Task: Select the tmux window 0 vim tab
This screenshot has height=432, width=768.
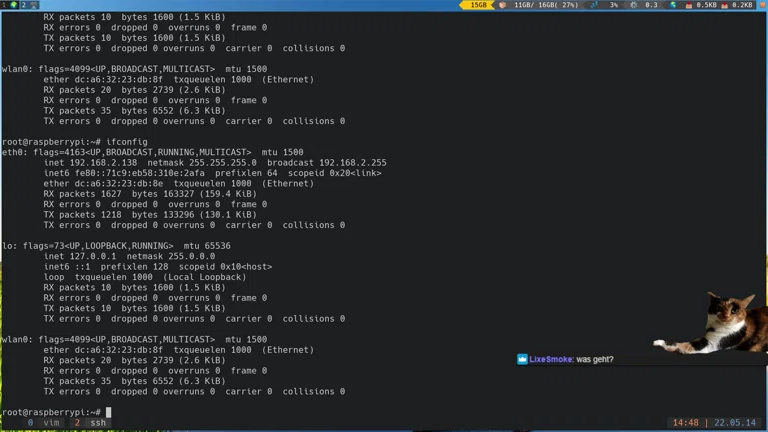Action: [x=44, y=423]
